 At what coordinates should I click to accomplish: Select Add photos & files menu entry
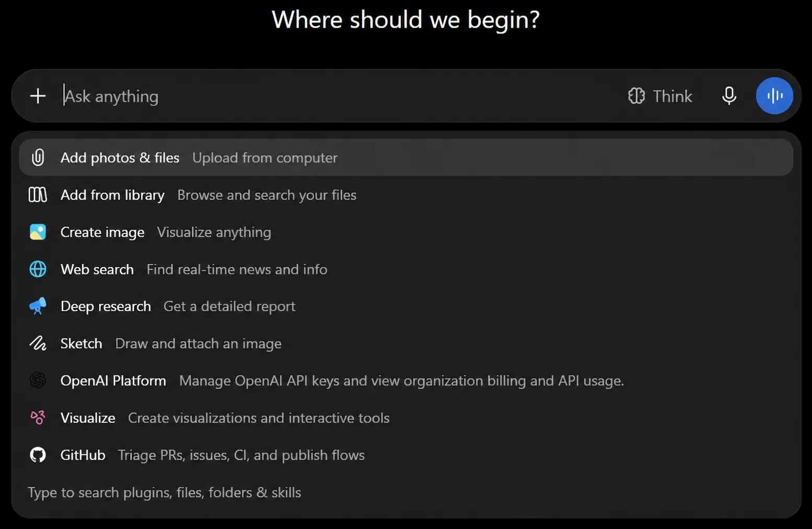[406, 157]
